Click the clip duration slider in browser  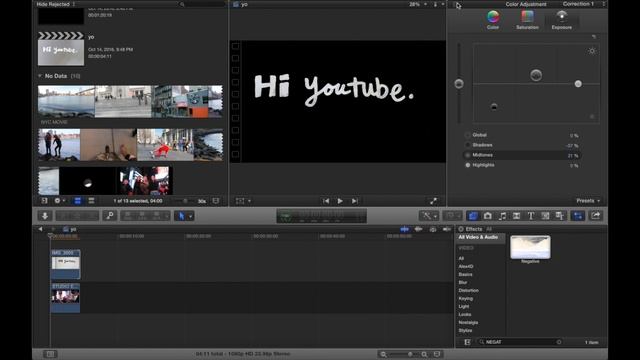click(186, 201)
